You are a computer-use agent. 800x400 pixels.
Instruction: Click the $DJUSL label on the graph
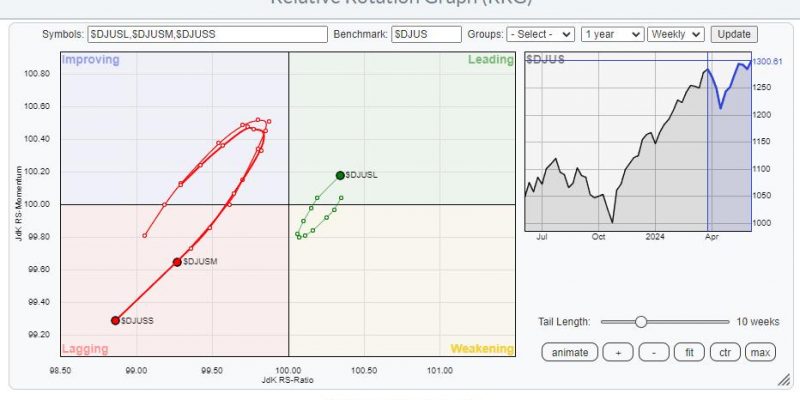(362, 175)
